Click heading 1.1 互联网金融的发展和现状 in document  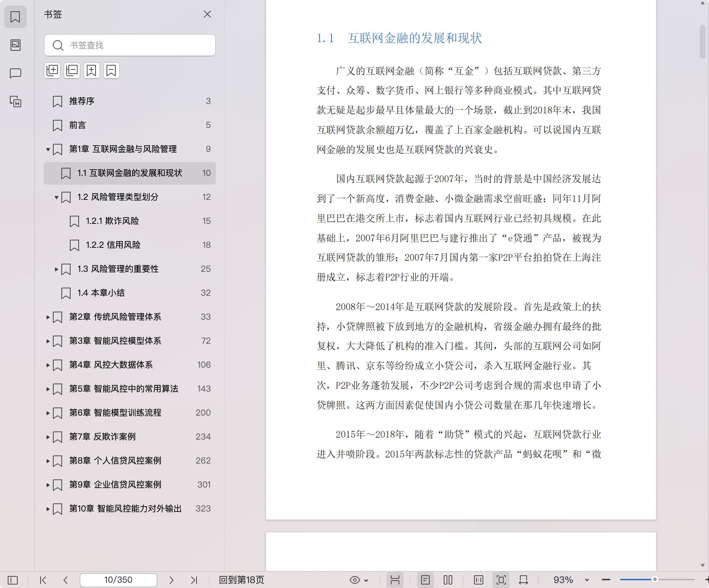tap(399, 38)
